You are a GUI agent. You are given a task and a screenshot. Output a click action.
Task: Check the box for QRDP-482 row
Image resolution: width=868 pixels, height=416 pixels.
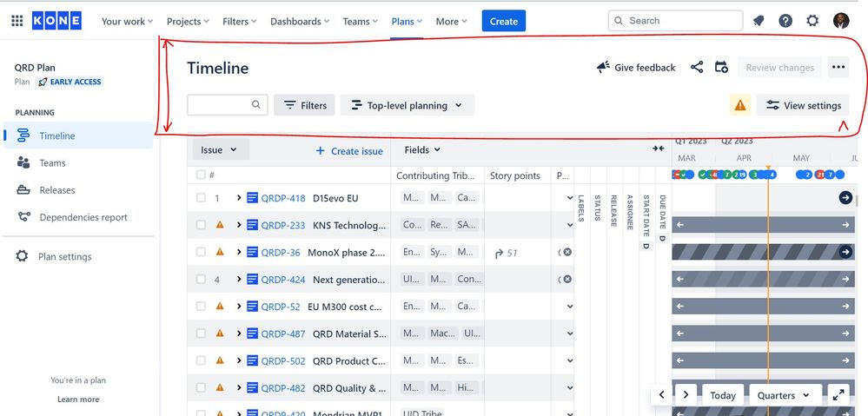201,388
